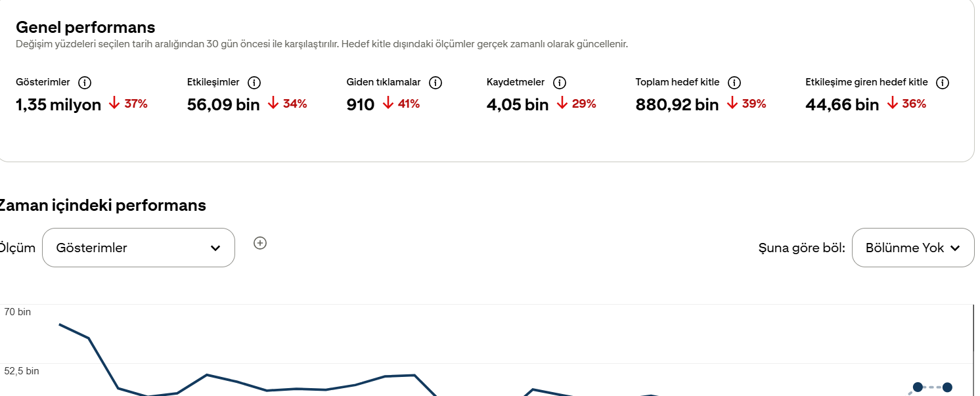Click red down arrow beside 37% change
The height and width of the screenshot is (396, 980).
coord(114,103)
